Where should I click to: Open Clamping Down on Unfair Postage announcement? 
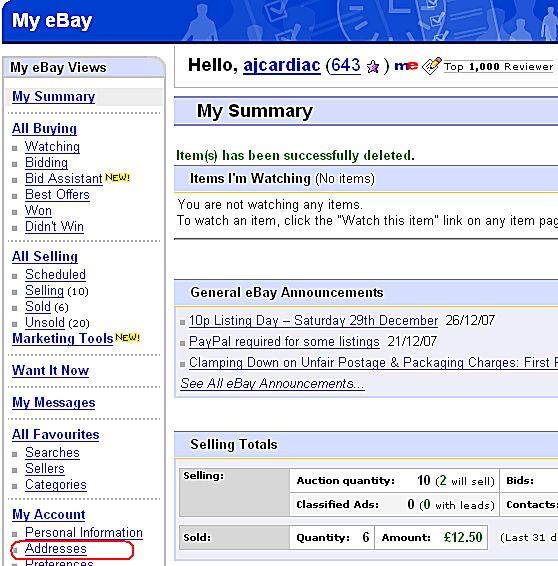[x=373, y=363]
